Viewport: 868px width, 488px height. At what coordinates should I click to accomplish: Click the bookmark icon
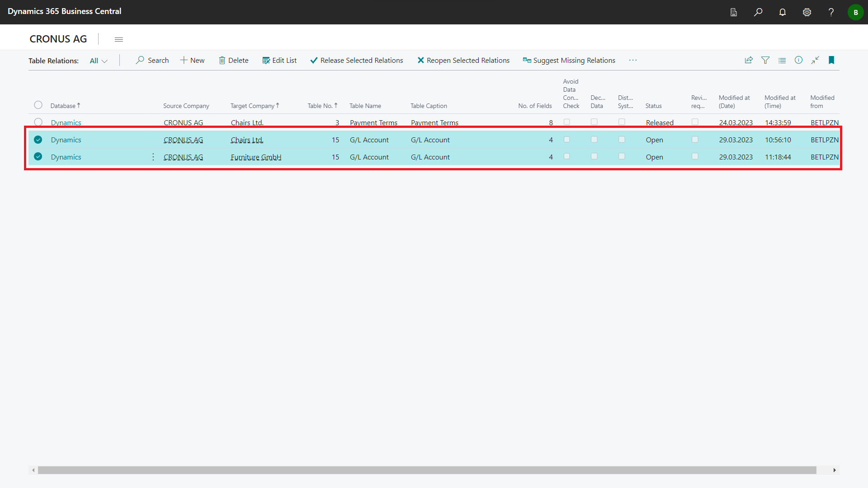tap(831, 60)
